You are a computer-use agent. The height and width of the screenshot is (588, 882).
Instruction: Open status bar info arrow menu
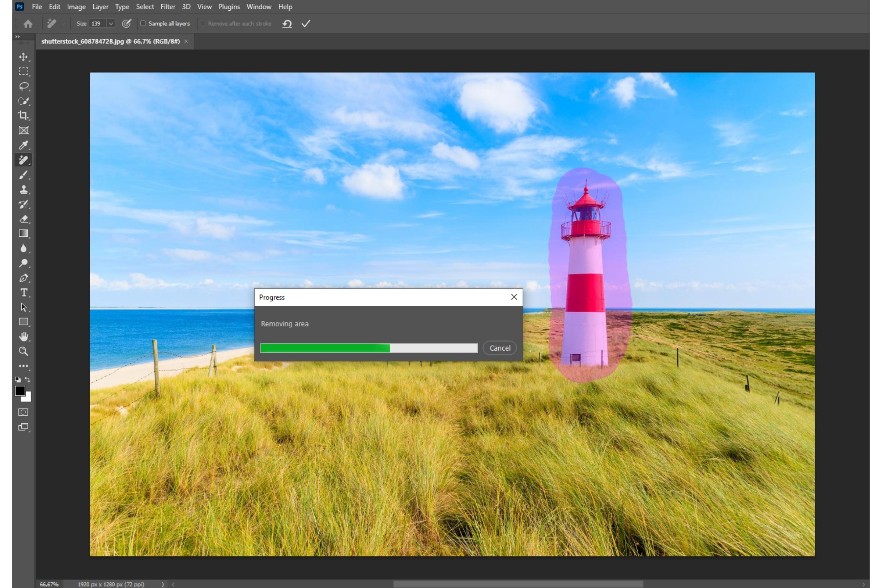pyautogui.click(x=162, y=584)
